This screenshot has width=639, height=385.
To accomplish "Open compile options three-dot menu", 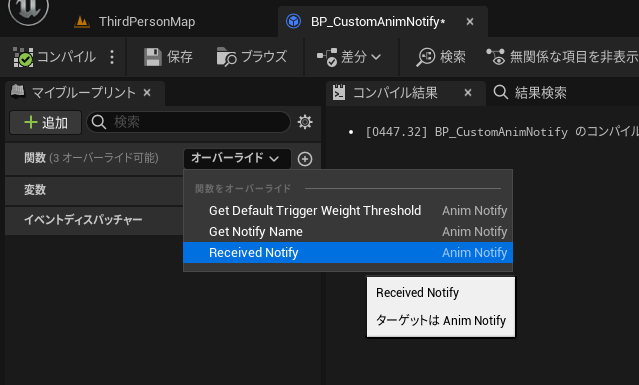I will coord(112,57).
